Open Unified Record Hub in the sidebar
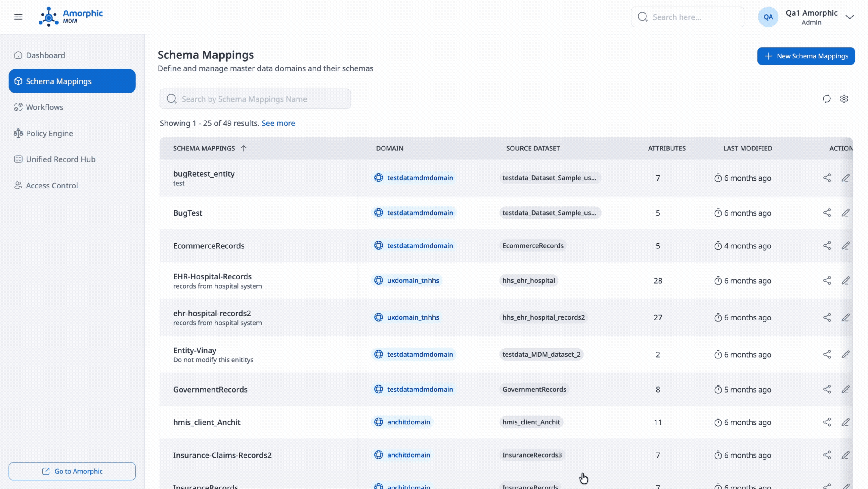This screenshot has width=868, height=489. click(72, 159)
